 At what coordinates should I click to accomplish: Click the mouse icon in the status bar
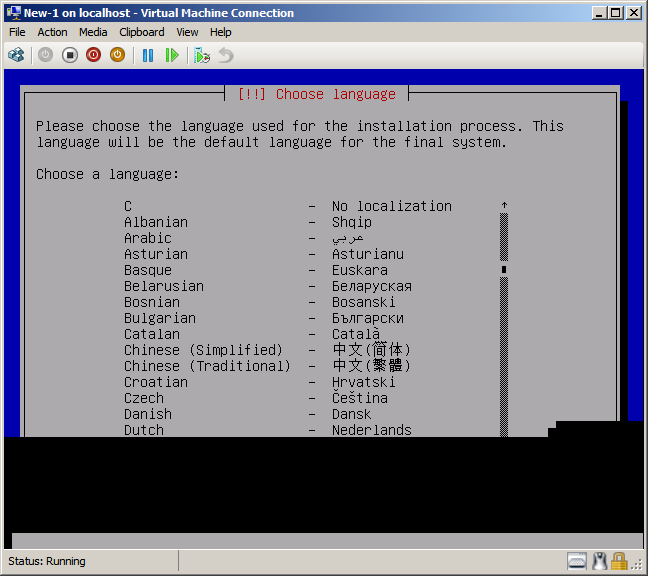pos(599,561)
